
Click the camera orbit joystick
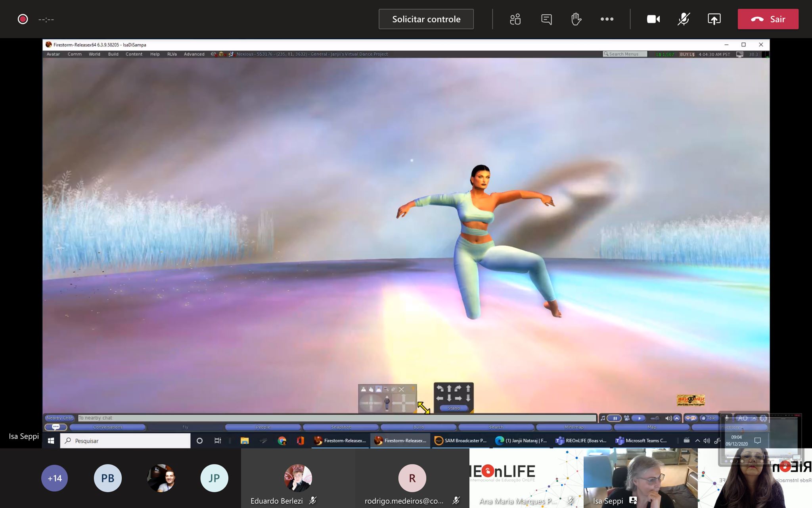(x=371, y=403)
